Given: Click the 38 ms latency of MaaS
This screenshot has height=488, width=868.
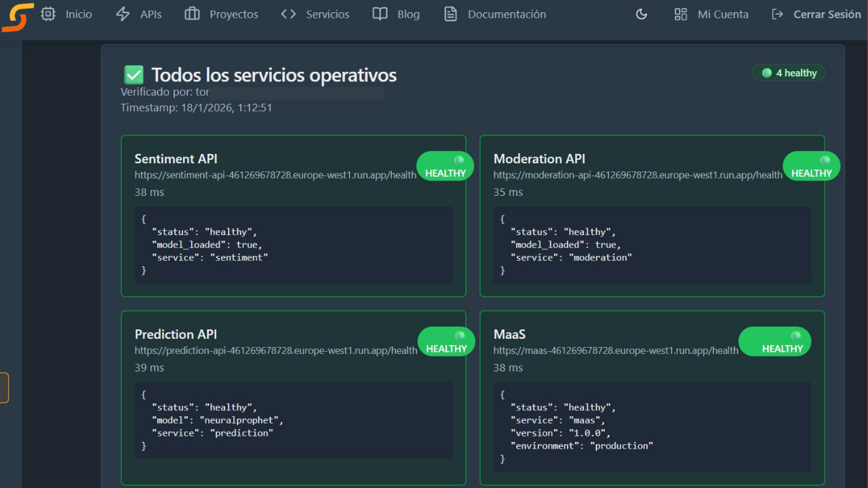Looking at the screenshot, I should [x=508, y=367].
